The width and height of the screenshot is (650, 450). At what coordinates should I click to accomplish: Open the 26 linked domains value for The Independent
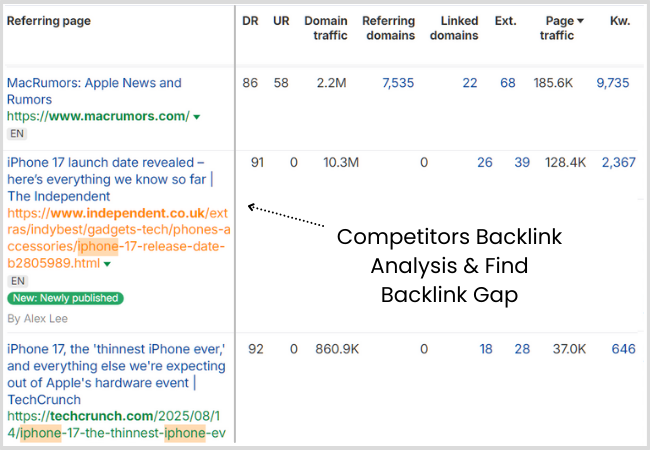(485, 162)
